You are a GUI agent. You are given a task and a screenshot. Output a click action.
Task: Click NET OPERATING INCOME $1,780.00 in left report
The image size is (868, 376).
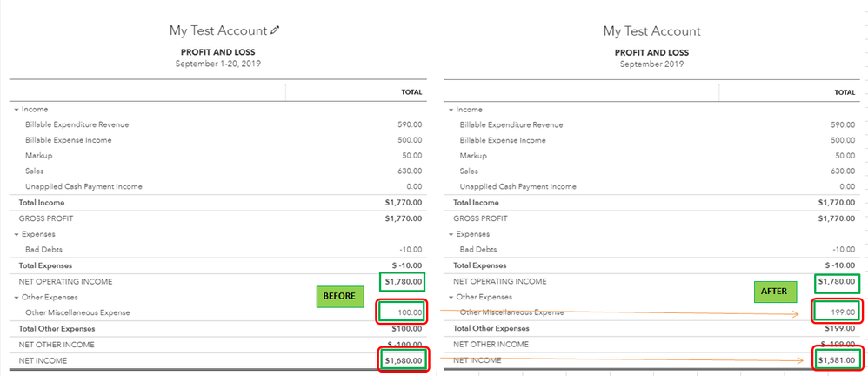pyautogui.click(x=404, y=282)
